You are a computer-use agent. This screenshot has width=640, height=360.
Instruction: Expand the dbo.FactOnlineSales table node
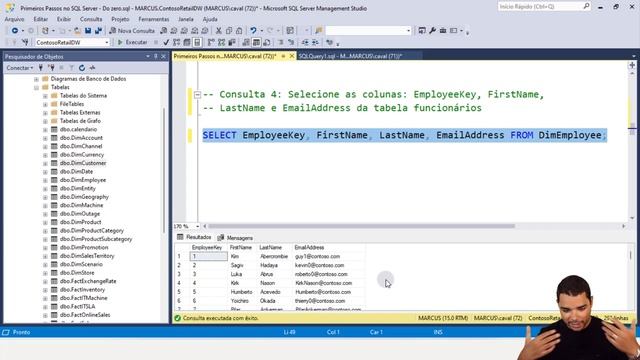tap(45, 315)
